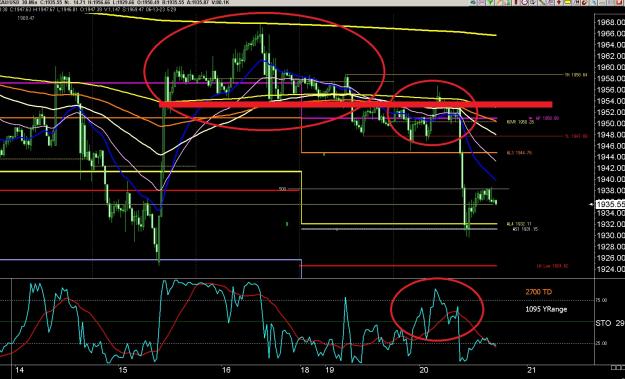
Task: Click the green down-arrow toolbar icon
Action: click(x=489, y=2)
